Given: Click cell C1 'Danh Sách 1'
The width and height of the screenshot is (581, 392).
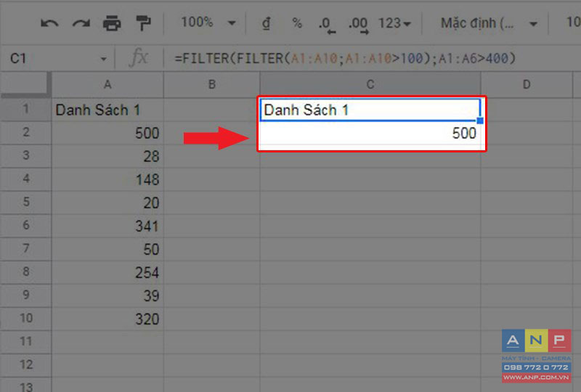Looking at the screenshot, I should [x=370, y=110].
